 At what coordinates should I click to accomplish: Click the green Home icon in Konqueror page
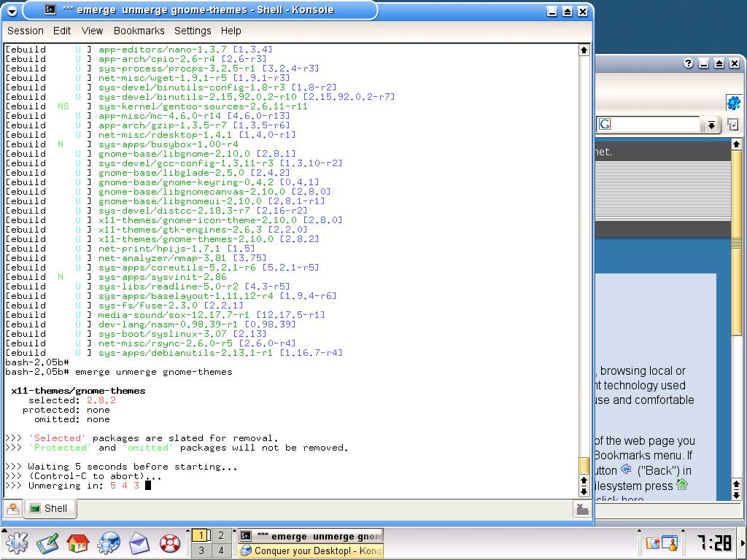pos(682,485)
